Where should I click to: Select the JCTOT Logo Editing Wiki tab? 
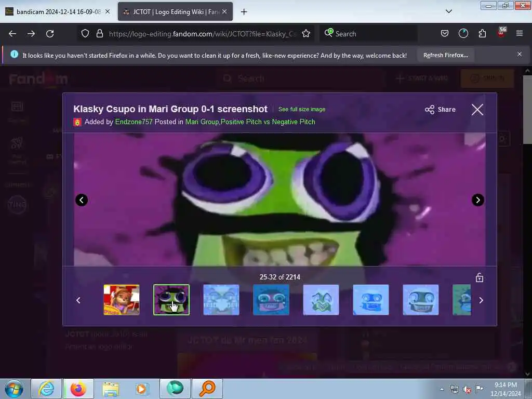coord(175,12)
